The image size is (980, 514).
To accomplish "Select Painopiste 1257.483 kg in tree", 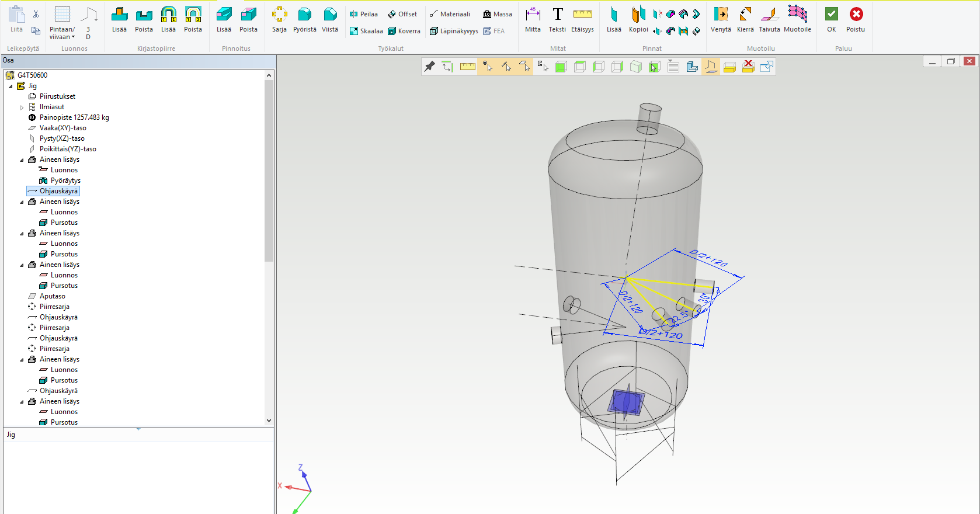I will coord(74,117).
